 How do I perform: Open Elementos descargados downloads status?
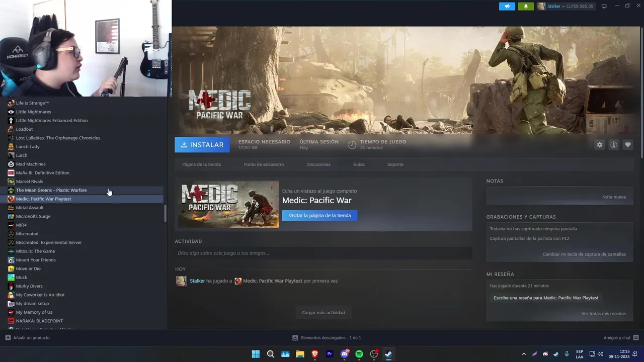(x=327, y=338)
